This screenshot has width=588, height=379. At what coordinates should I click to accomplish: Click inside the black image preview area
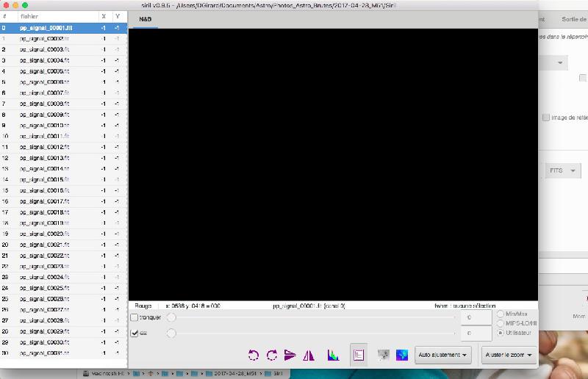333,165
